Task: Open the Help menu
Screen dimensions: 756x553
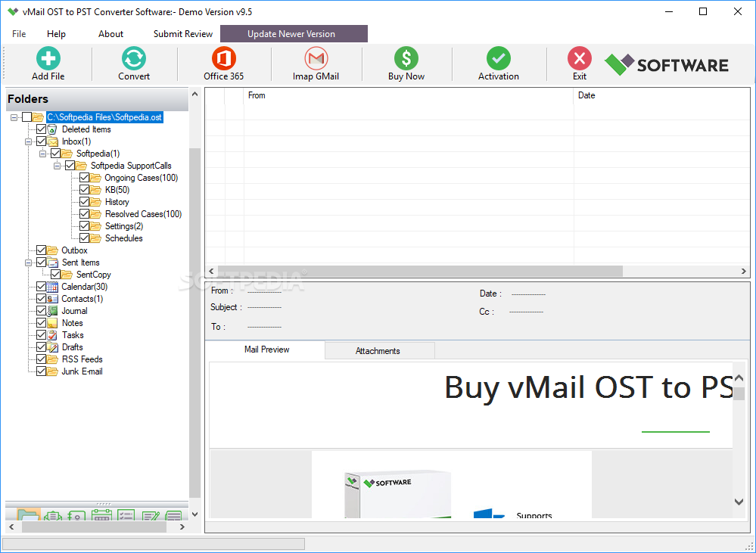Action: click(56, 34)
